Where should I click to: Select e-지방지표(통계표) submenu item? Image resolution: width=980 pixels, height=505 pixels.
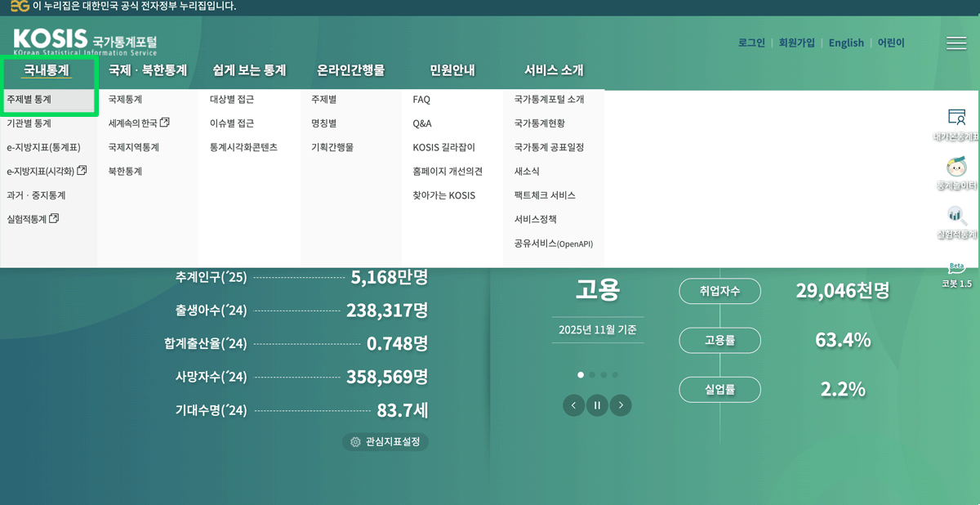click(43, 148)
